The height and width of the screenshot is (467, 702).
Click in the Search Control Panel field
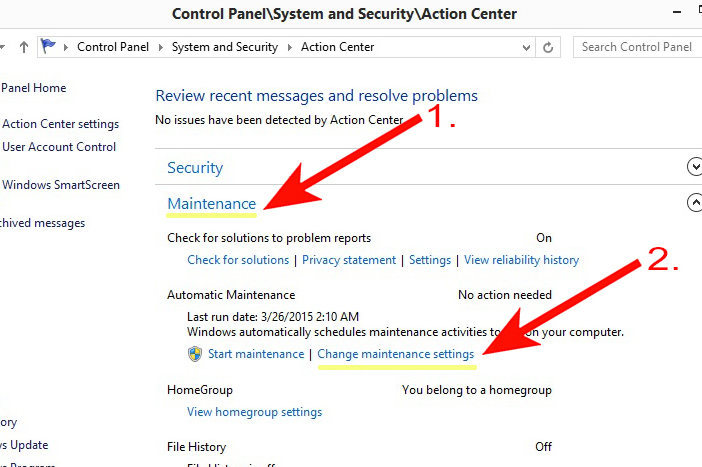636,47
